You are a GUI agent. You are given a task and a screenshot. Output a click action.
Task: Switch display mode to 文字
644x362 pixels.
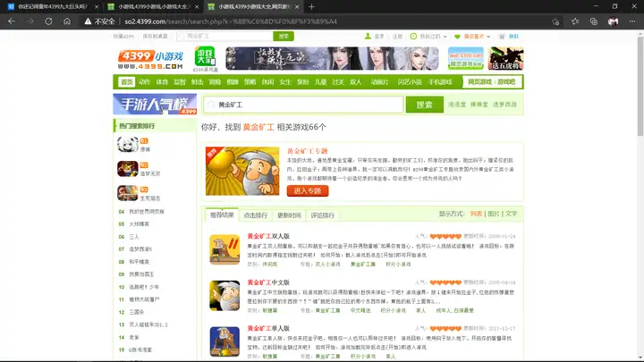[511, 214]
